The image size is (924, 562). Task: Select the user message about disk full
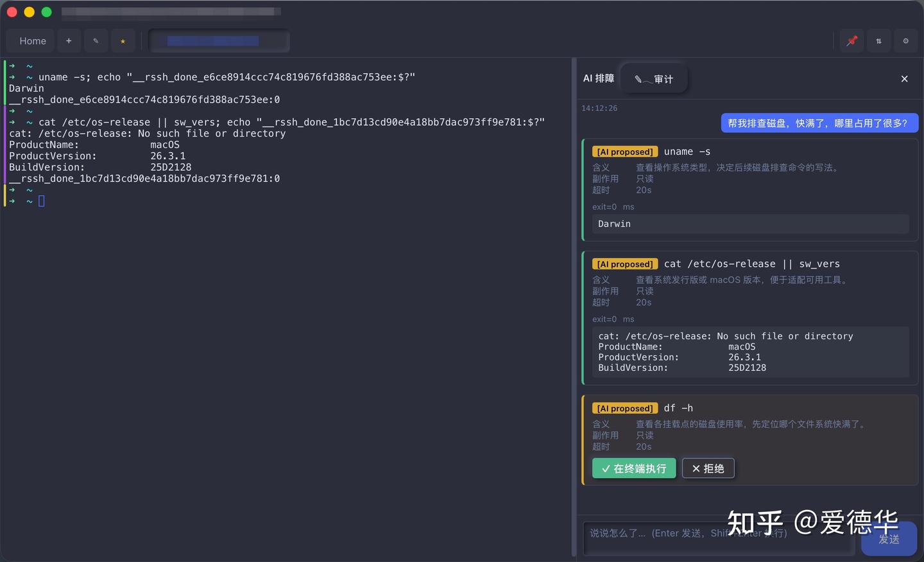[819, 123]
